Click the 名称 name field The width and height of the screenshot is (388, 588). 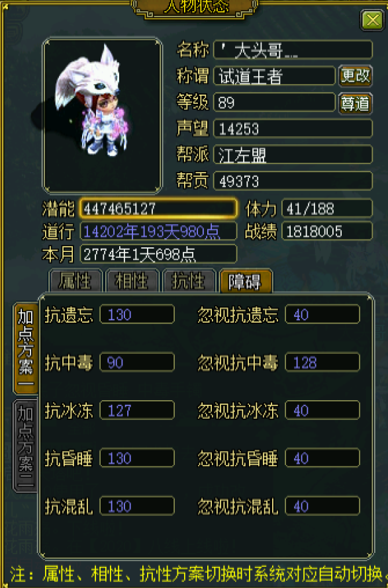point(293,50)
